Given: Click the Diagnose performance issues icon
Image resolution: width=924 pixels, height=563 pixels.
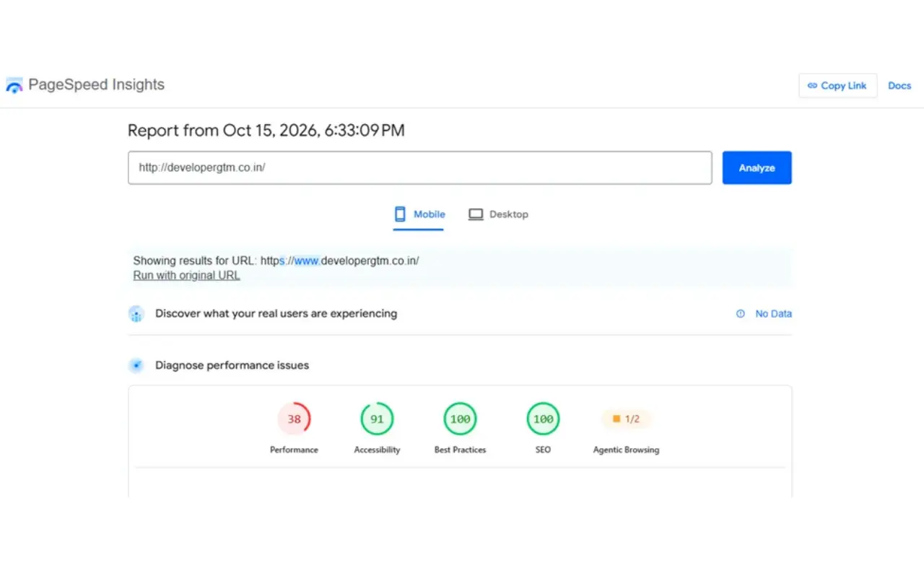Looking at the screenshot, I should tap(136, 365).
